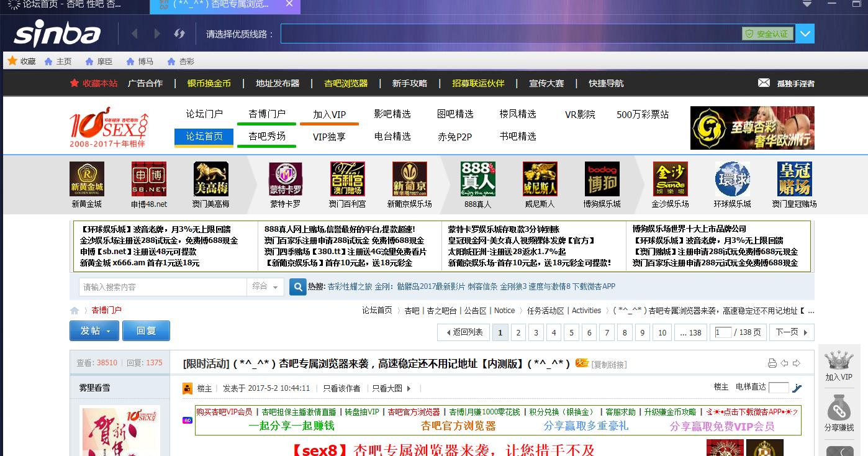Click the 复制链接 copy link
The height and width of the screenshot is (456, 868).
coord(608,365)
